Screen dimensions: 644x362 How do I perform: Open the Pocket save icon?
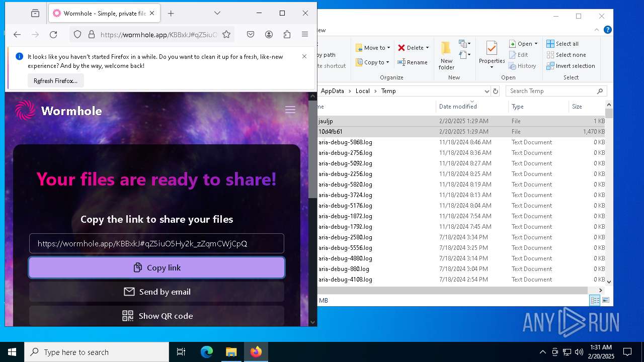tap(251, 34)
